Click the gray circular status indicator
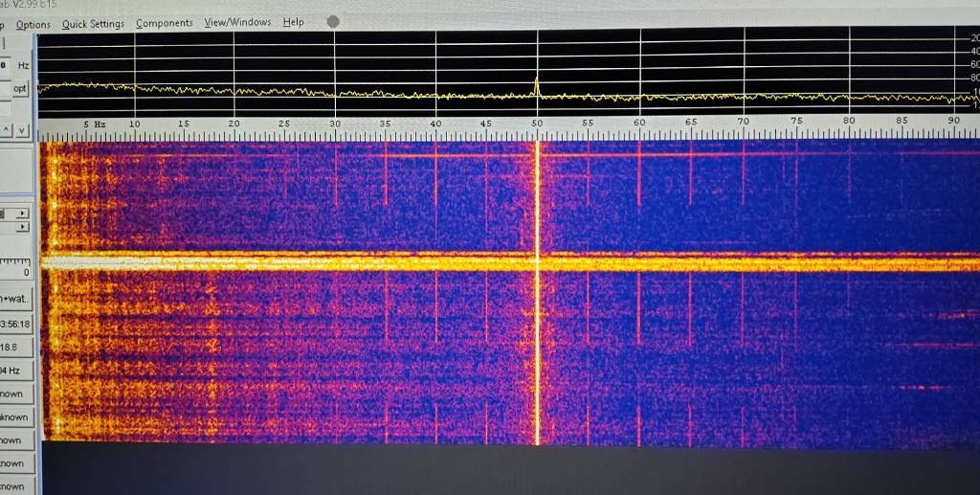980x495 pixels. pyautogui.click(x=332, y=21)
